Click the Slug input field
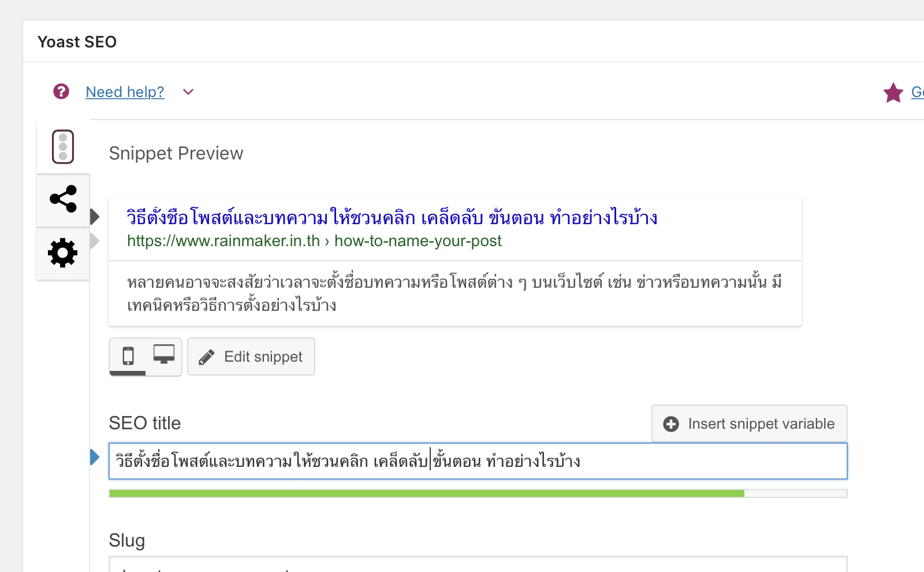This screenshot has height=572, width=924. click(x=477, y=564)
